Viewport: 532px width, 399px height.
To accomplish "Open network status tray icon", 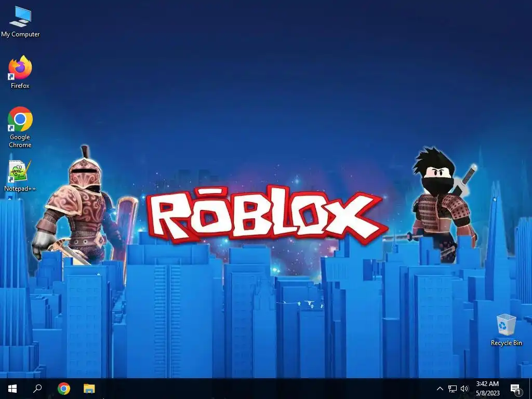I will tap(453, 389).
